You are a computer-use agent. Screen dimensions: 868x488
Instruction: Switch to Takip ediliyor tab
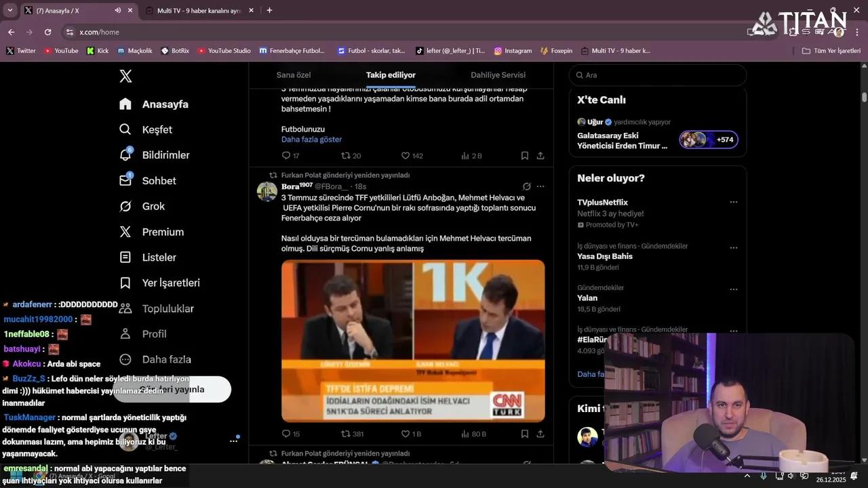tap(391, 75)
